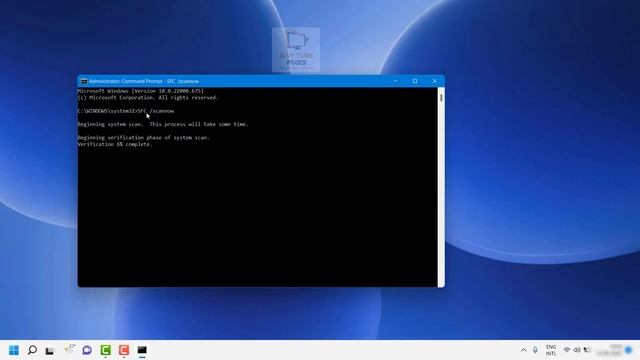
Task: Click 'Administrator: Command Prompt - SFC /scannow' title
Action: click(x=144, y=81)
